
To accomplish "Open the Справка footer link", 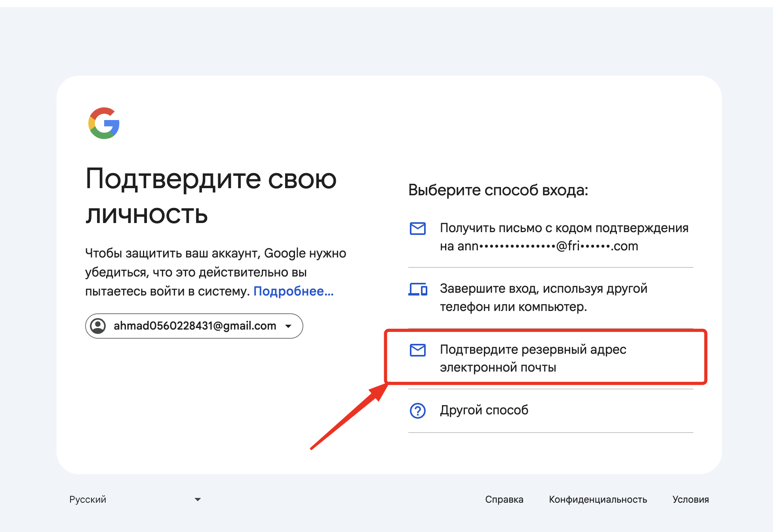I will [x=504, y=499].
